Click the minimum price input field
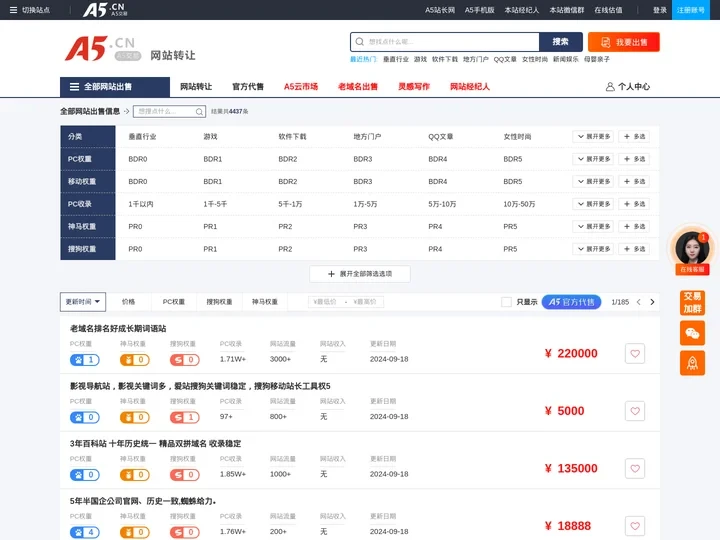 [325, 302]
